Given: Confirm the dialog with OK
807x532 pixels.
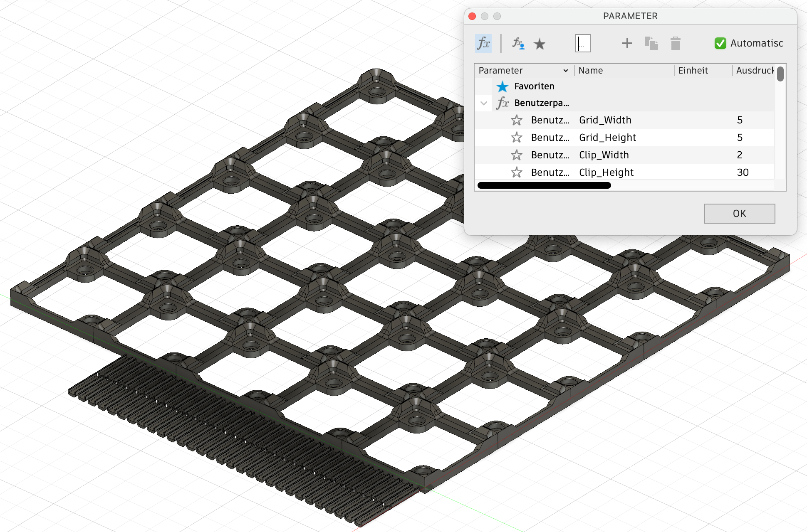Looking at the screenshot, I should pos(739,213).
